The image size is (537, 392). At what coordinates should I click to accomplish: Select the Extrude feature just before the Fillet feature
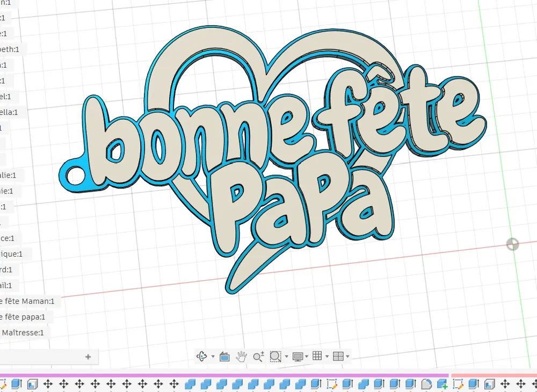point(411,384)
